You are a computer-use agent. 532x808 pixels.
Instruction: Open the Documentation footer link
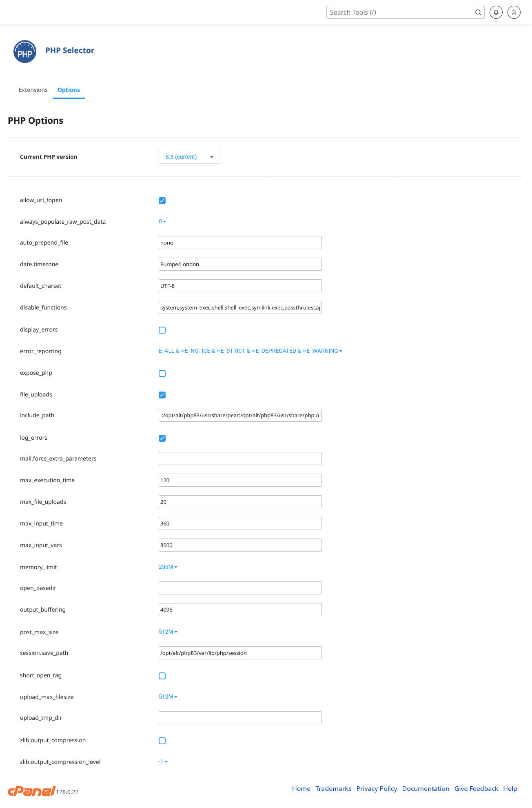426,788
